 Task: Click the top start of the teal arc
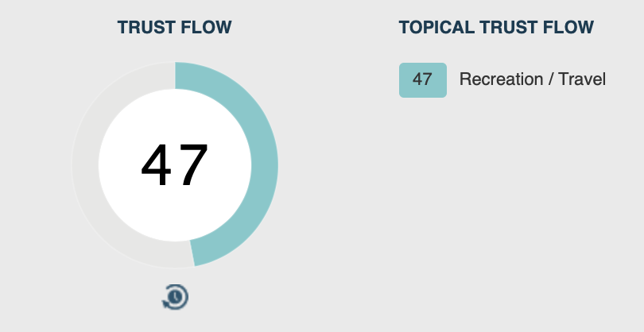[x=180, y=75]
